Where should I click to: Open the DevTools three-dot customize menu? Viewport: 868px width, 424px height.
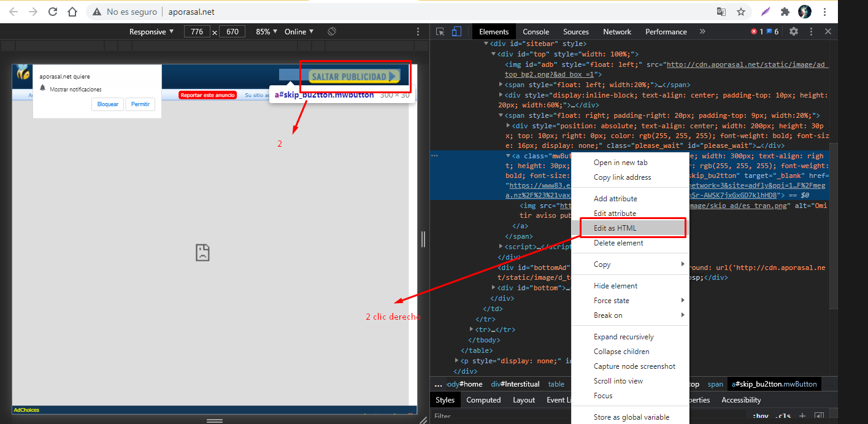click(x=811, y=31)
